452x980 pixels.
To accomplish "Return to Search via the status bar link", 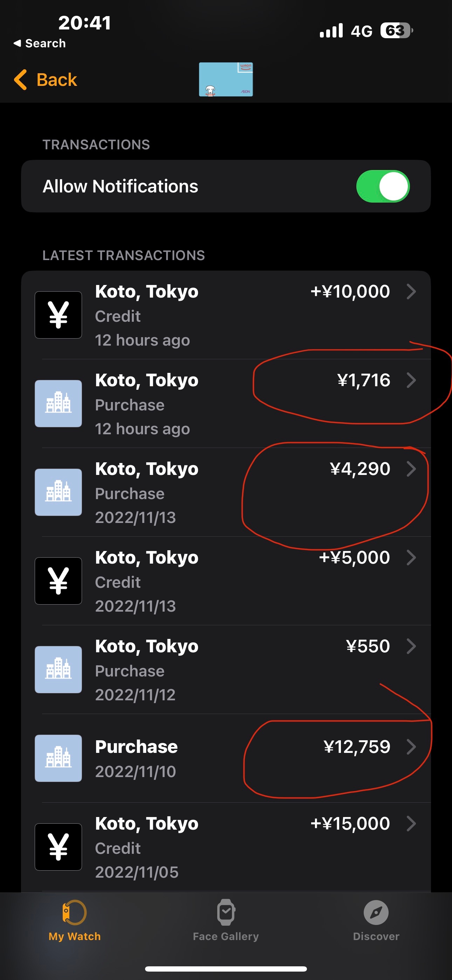I will coord(40,43).
